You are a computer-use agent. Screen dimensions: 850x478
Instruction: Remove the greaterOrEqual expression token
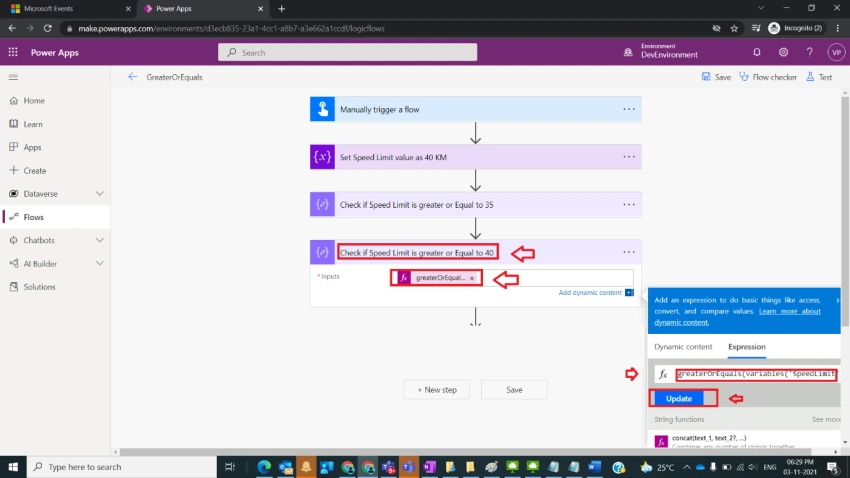(x=472, y=278)
